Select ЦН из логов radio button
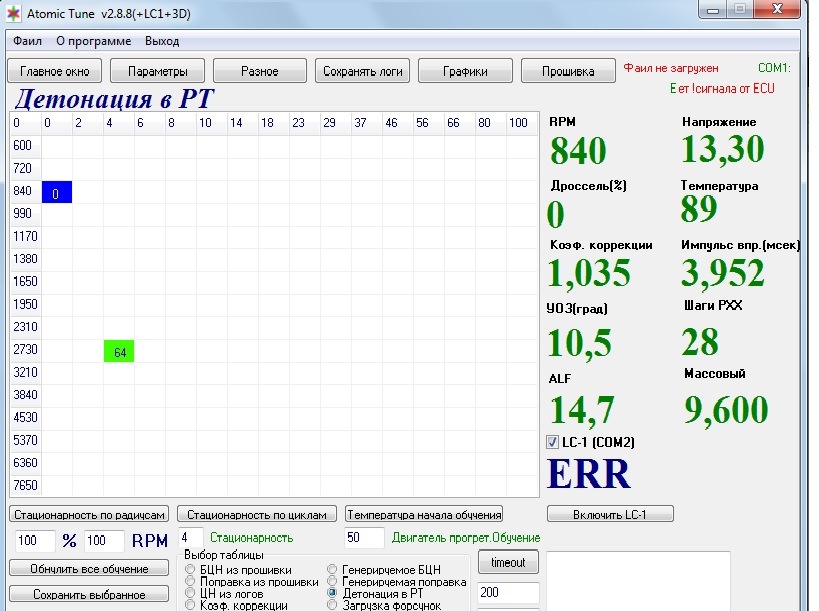This screenshot has width=819, height=611. click(x=190, y=593)
